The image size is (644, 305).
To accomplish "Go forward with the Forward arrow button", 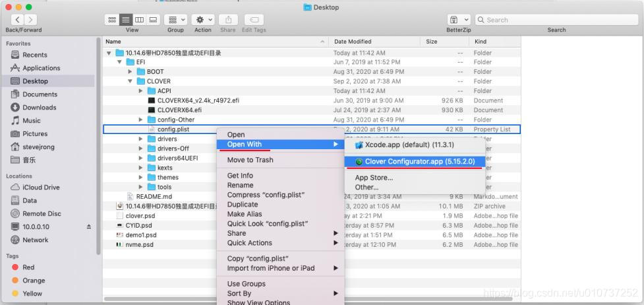I will (x=30, y=19).
